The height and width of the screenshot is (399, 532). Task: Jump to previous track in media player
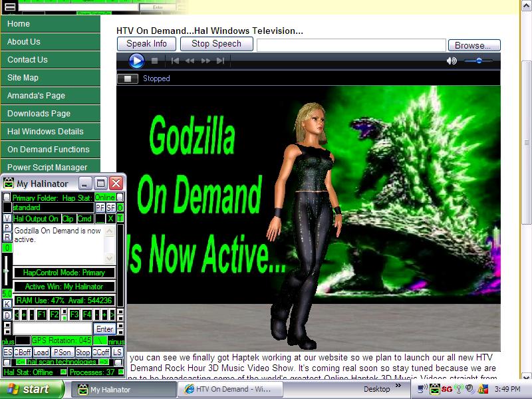[175, 61]
